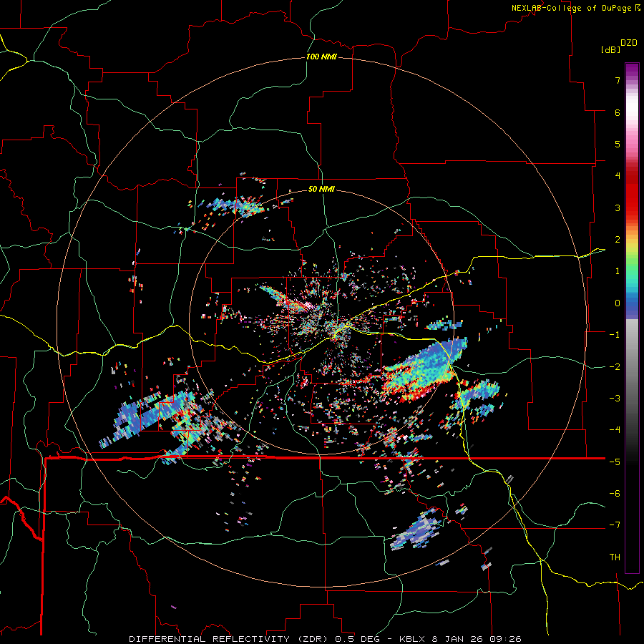Click the 0 value on the dB scale
The image size is (644, 644).
[618, 303]
